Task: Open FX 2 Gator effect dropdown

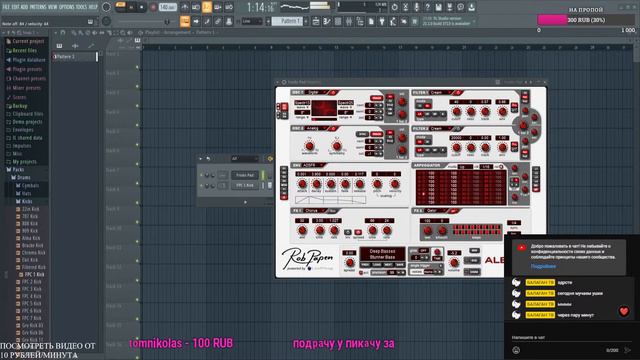Action: [x=436, y=211]
